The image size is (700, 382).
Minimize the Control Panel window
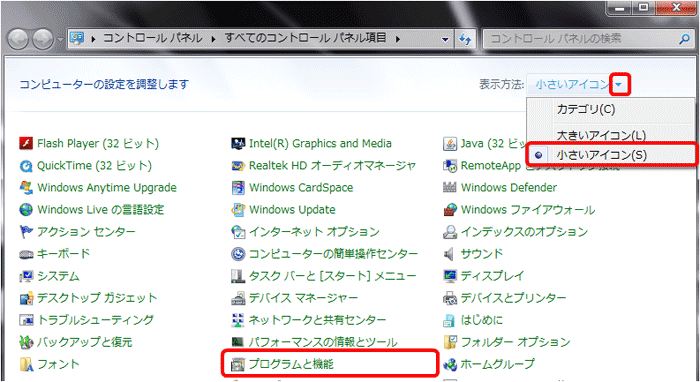pyautogui.click(x=620, y=8)
